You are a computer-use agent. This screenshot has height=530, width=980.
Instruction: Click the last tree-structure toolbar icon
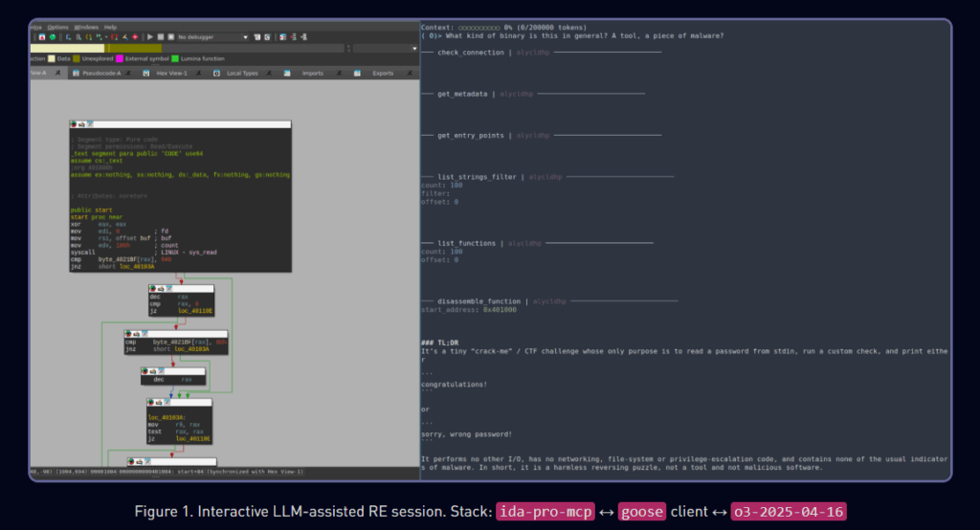click(303, 37)
